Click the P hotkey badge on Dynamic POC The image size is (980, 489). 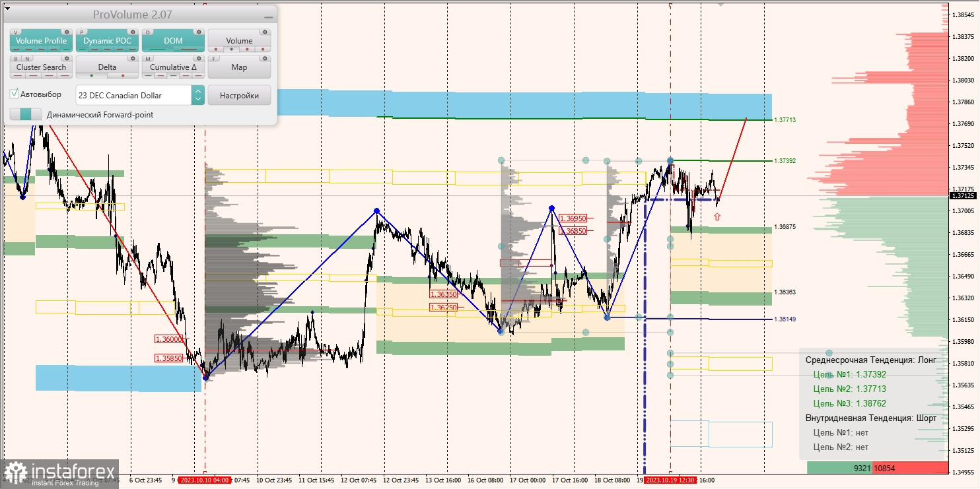tap(82, 32)
